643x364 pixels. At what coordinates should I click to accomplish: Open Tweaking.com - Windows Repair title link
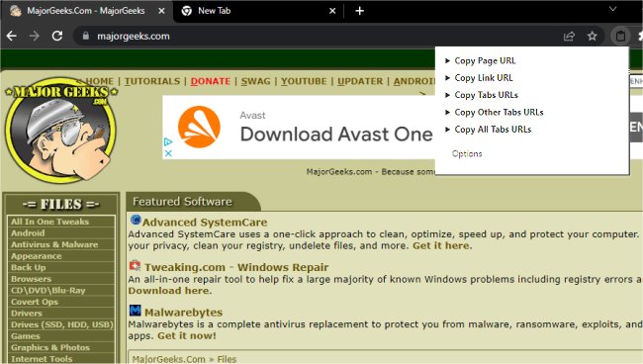point(236,267)
